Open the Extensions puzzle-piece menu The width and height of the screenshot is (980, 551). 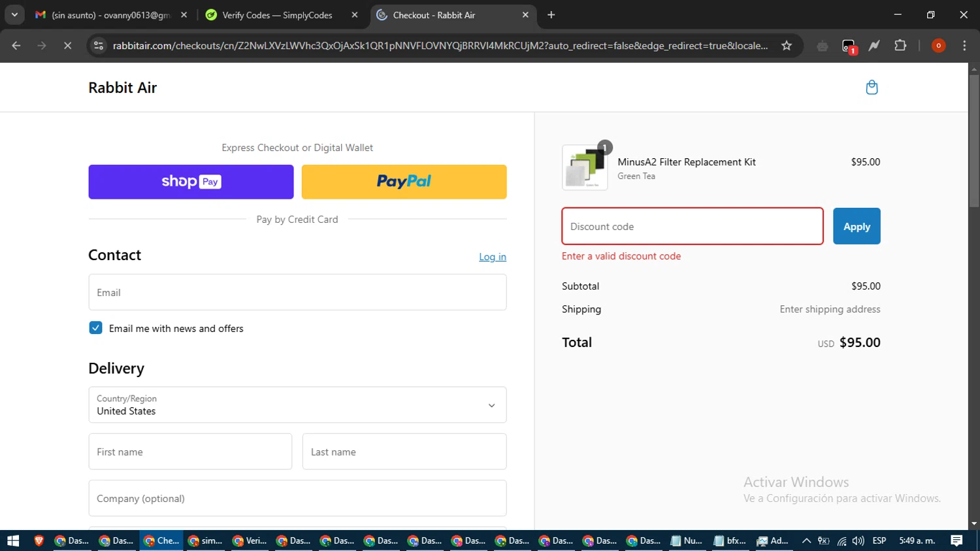900,46
